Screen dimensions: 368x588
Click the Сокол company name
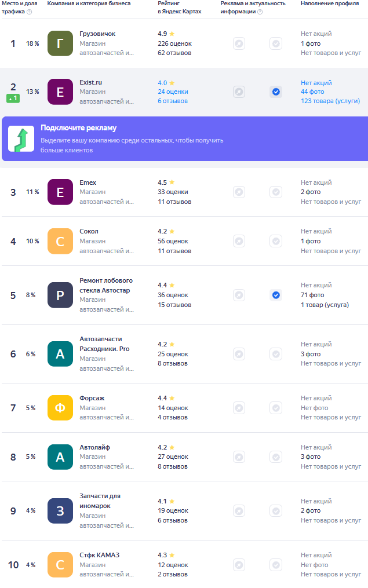pos(89,231)
